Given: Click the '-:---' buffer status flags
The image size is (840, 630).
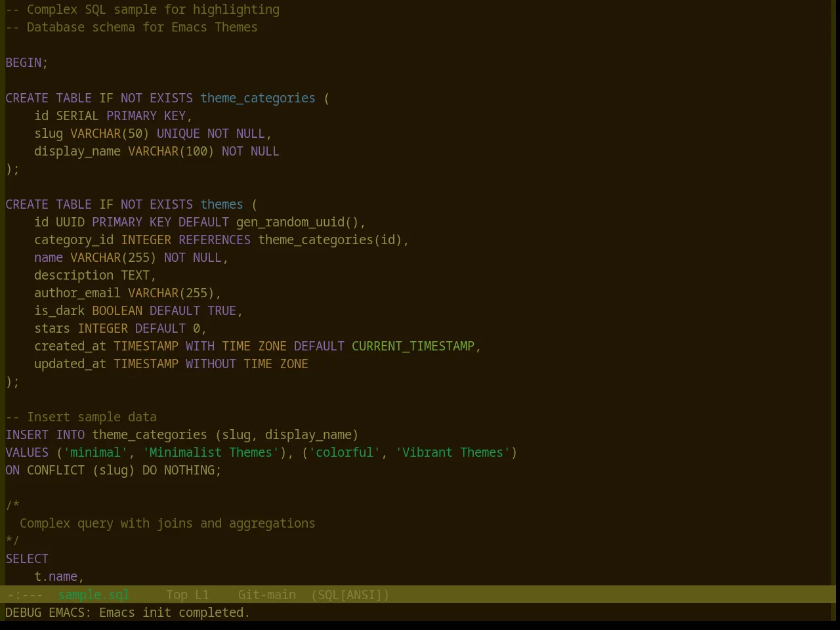Looking at the screenshot, I should click(x=26, y=595).
